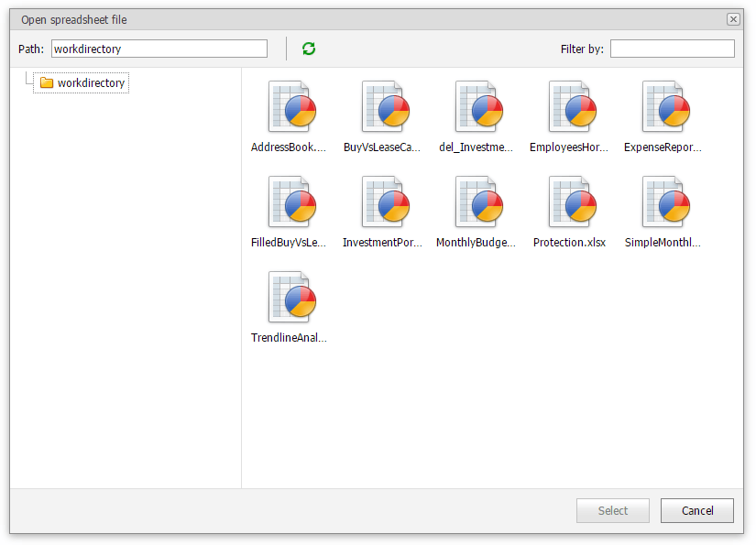Click inside the Path input field
756x545 pixels.
click(159, 49)
